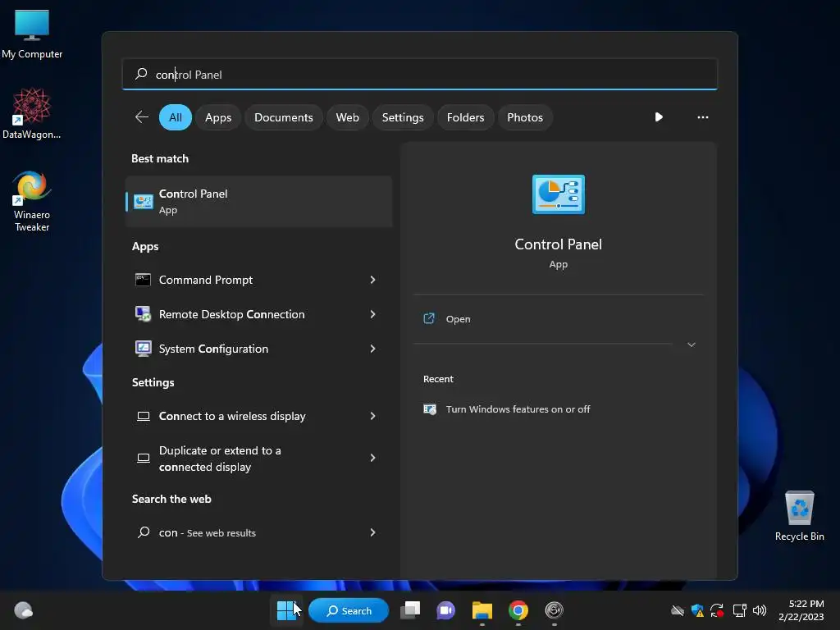The height and width of the screenshot is (630, 840).
Task: Click the sync update tray icon
Action: click(717, 610)
